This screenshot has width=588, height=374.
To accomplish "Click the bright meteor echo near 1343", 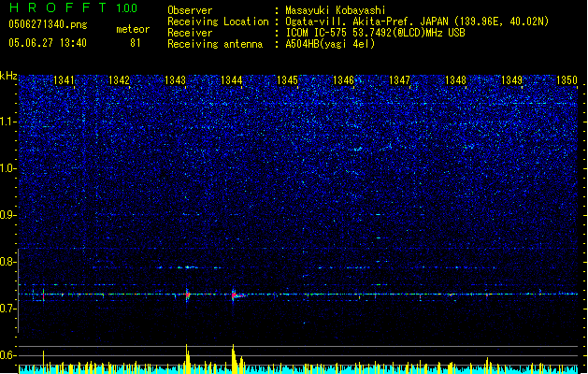I will pyautogui.click(x=188, y=295).
